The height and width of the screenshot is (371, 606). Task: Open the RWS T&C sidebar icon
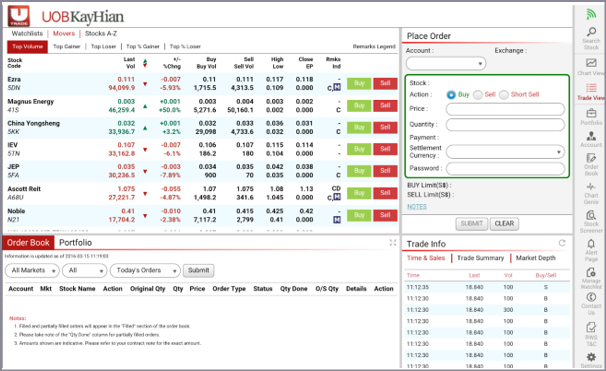coord(591,334)
